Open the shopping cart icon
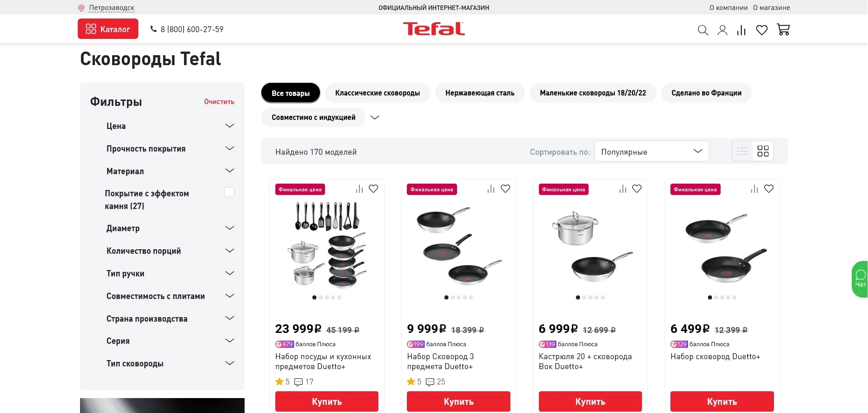 tap(783, 30)
